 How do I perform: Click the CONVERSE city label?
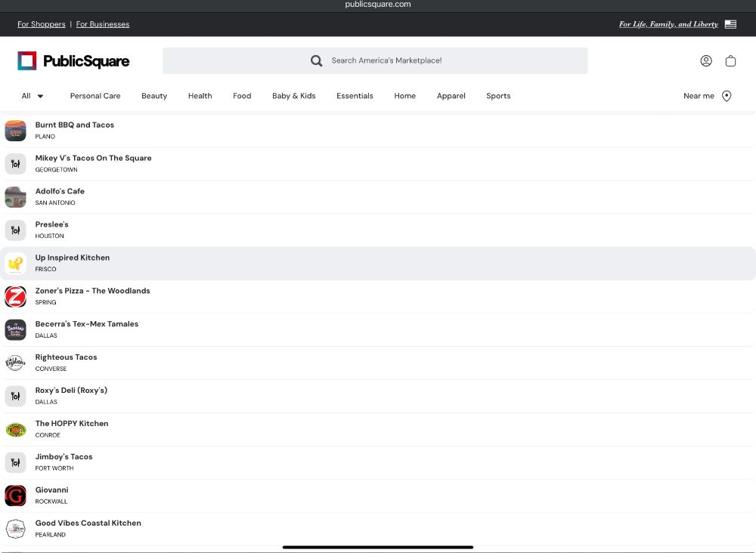pyautogui.click(x=51, y=369)
